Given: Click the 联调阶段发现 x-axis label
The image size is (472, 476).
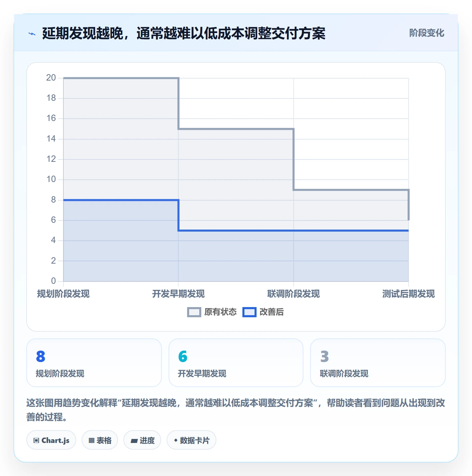Looking at the screenshot, I should (x=293, y=294).
